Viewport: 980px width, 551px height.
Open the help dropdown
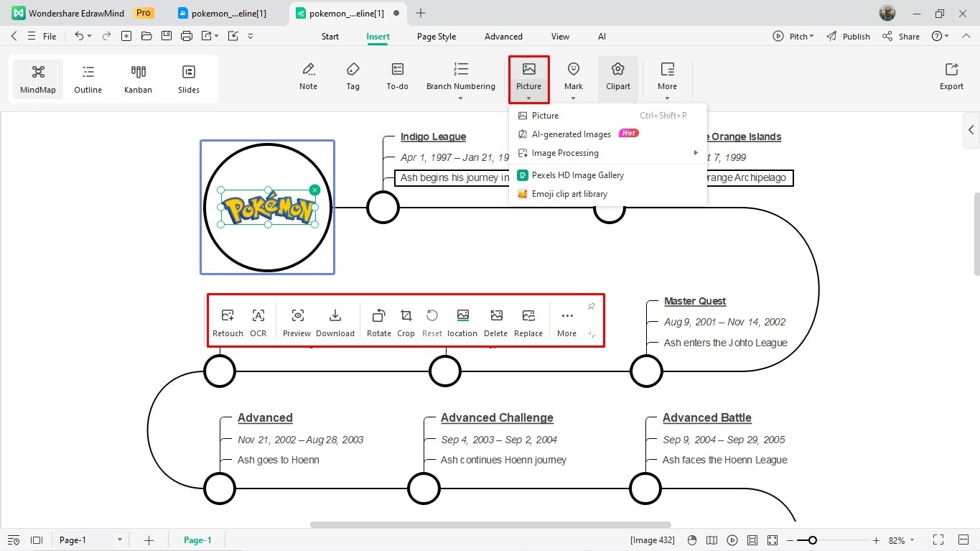coord(941,36)
